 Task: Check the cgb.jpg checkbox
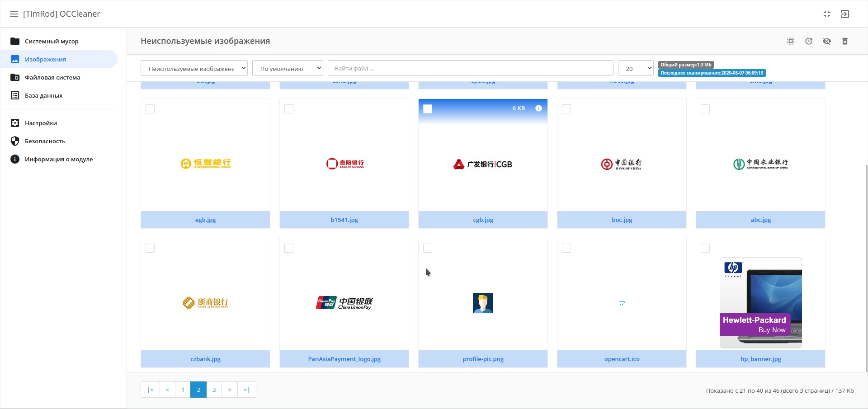pyautogui.click(x=428, y=109)
